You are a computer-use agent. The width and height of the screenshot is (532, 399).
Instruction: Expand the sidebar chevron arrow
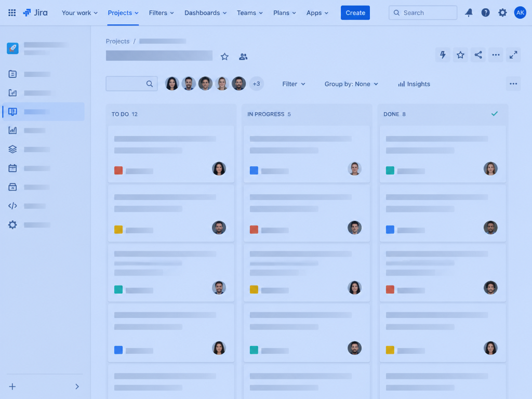[77, 387]
